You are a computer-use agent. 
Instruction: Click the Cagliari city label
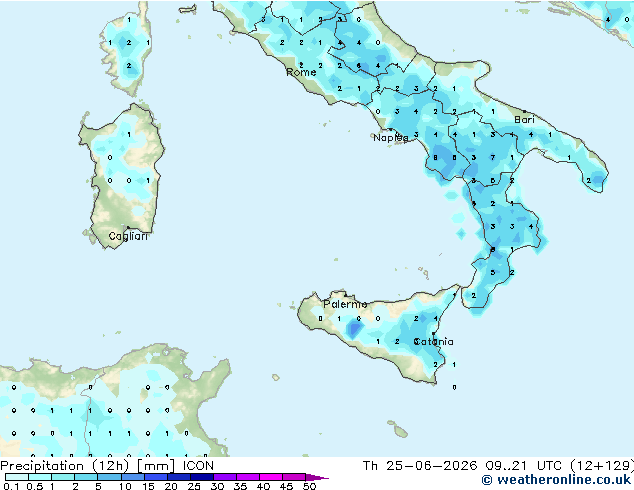click(x=128, y=236)
